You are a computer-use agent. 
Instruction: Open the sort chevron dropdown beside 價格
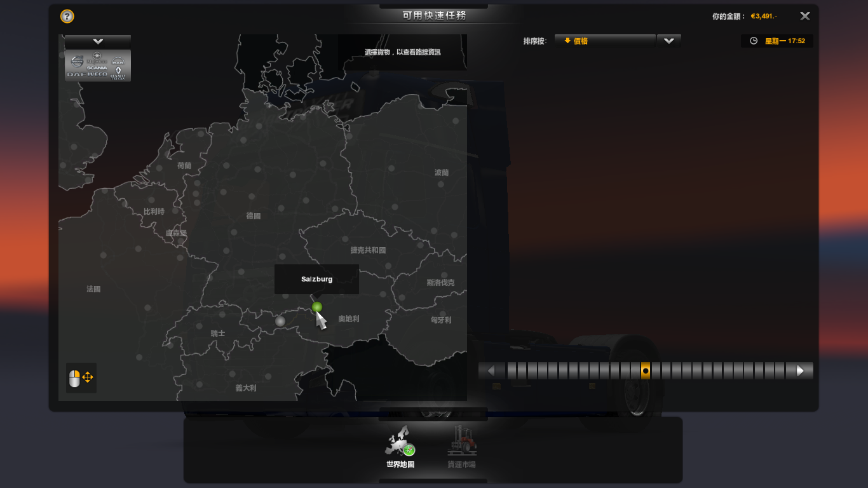pos(668,41)
